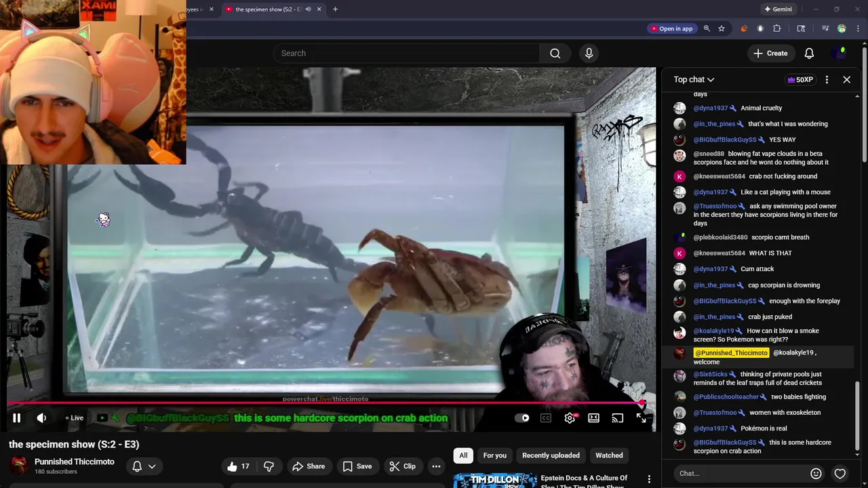
Task: Share the video
Action: (309, 466)
